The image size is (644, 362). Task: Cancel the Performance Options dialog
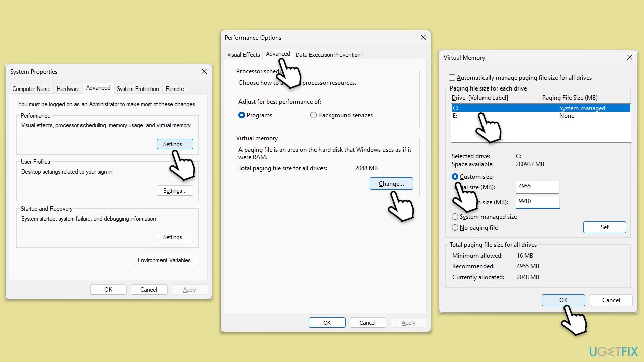368,323
